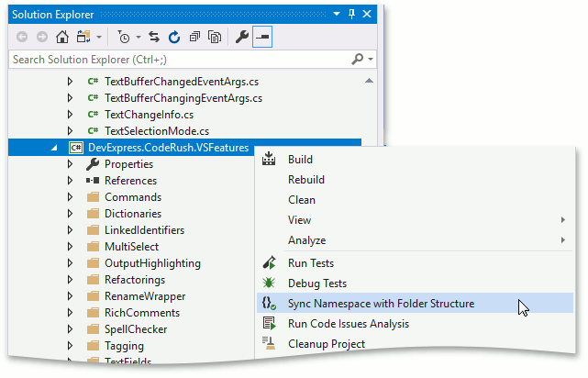
Task: Click the Pending Changes Filter clock icon
Action: [x=124, y=38]
